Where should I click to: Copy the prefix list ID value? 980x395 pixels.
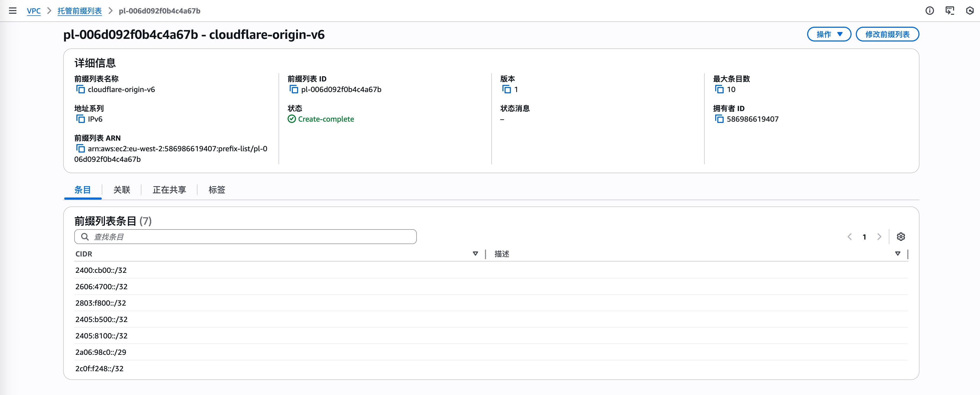(294, 89)
